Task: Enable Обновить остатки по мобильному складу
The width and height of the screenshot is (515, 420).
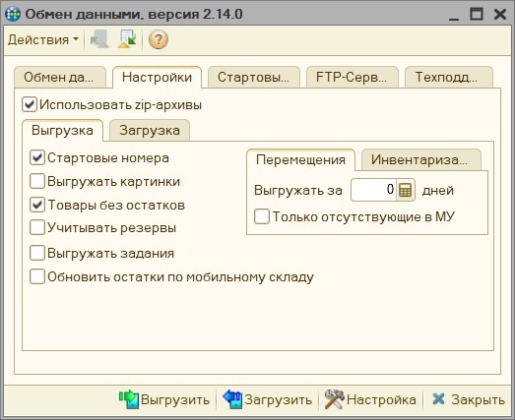Action: [37, 276]
